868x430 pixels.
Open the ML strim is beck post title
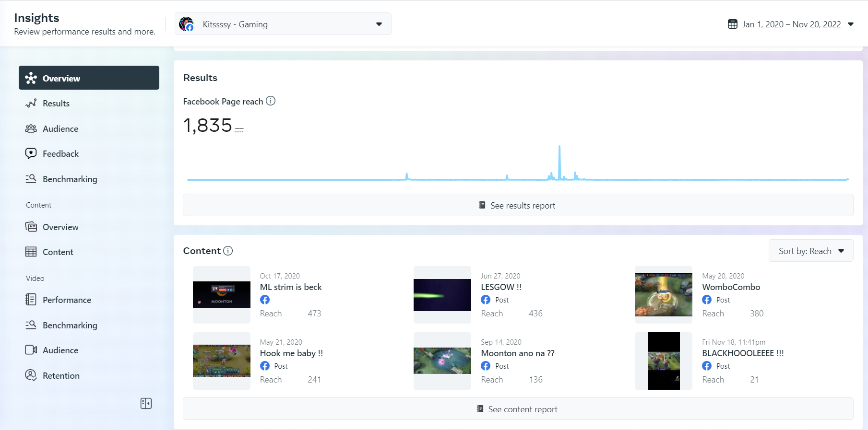pyautogui.click(x=291, y=287)
